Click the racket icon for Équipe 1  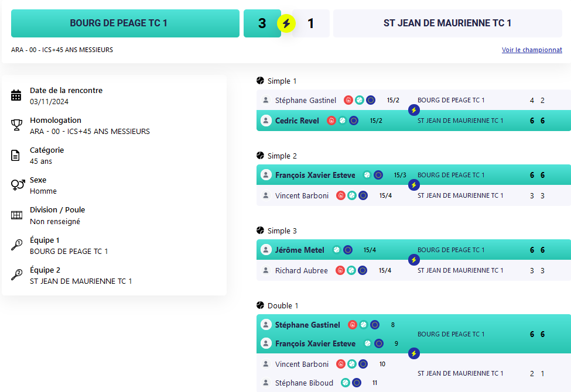[16, 245]
